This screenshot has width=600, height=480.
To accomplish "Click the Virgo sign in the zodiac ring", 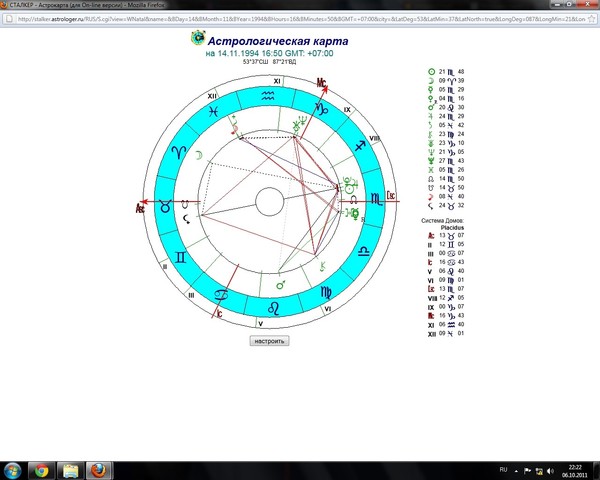I will pyautogui.click(x=326, y=293).
